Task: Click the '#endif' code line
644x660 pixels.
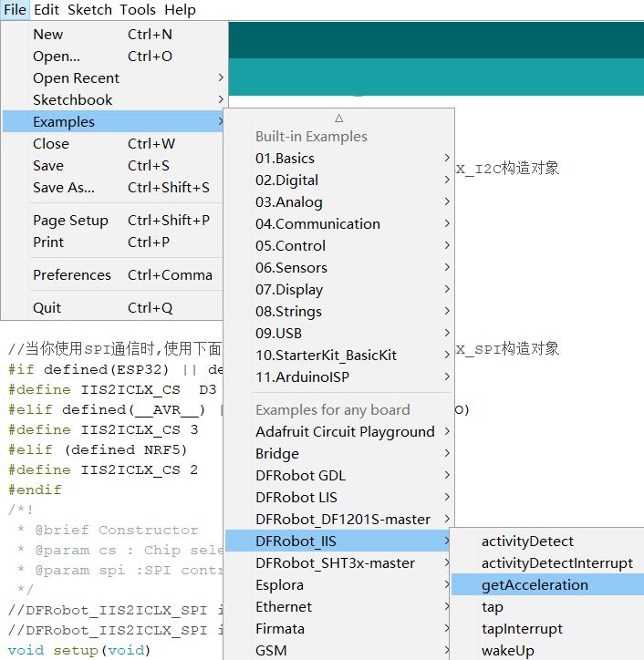Action: tap(35, 490)
